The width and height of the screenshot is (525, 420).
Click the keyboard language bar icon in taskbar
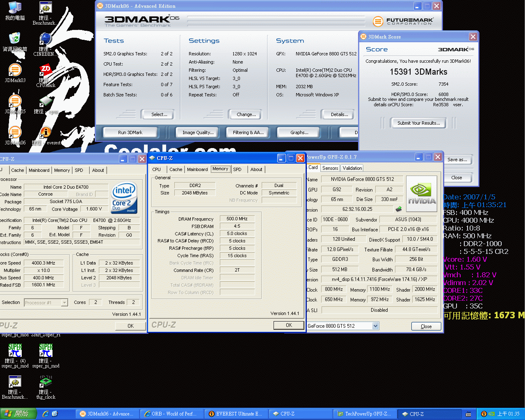(x=468, y=414)
